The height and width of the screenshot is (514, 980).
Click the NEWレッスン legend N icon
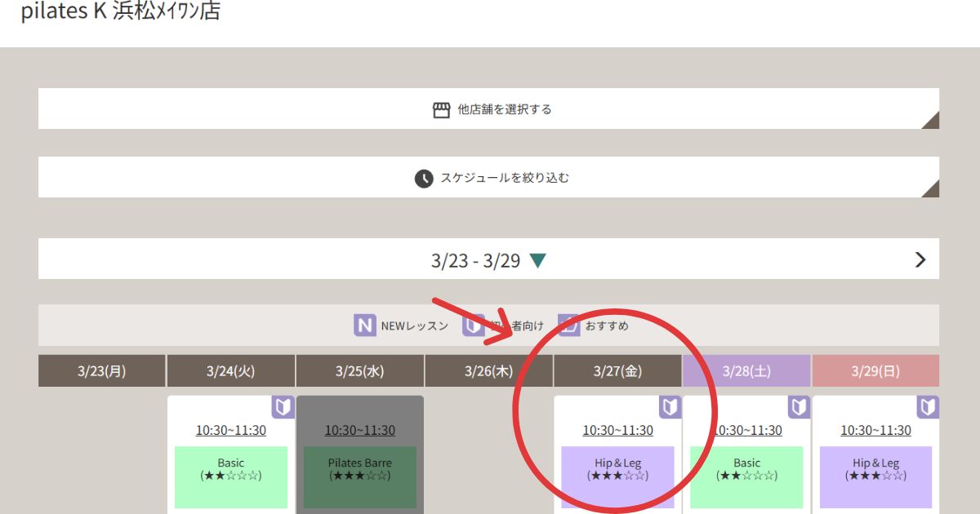pyautogui.click(x=364, y=326)
